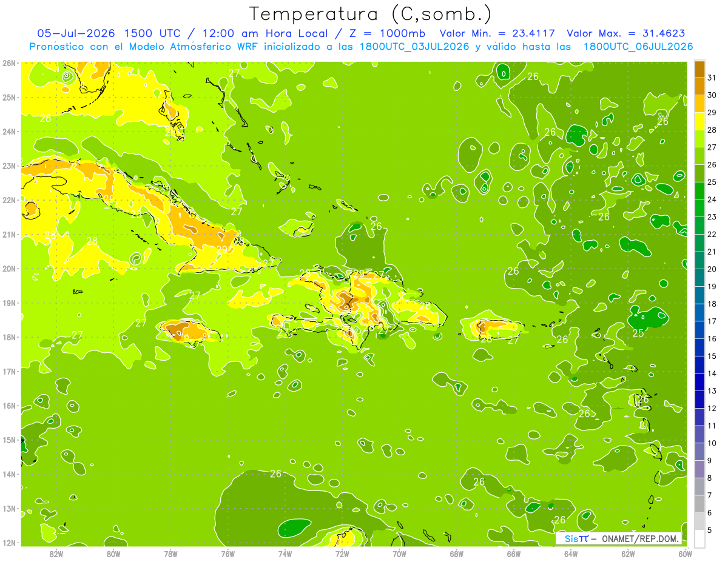Select the gold swatch between 29 and 30
Screen dimensions: 728x562
click(699, 104)
